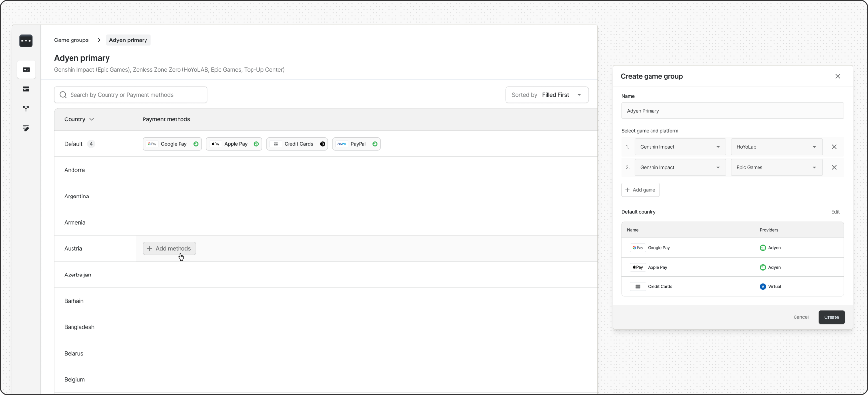Select the Argentina row
The width and height of the screenshot is (868, 395).
click(x=325, y=196)
